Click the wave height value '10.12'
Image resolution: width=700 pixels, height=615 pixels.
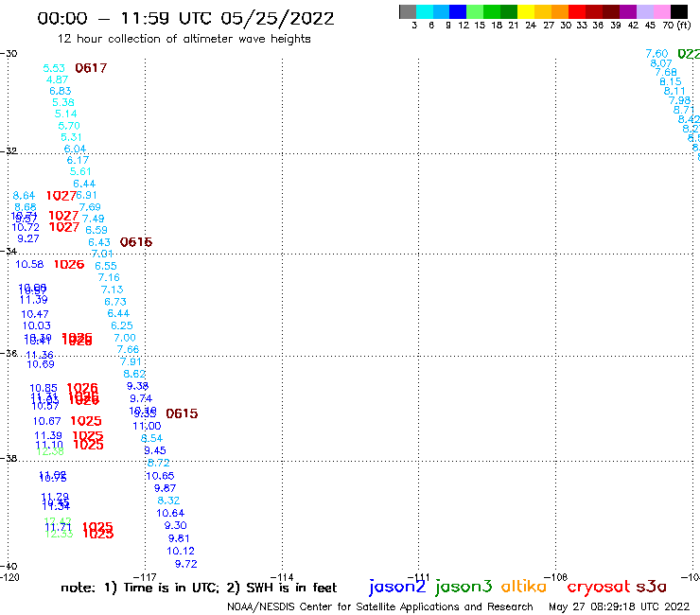181,551
